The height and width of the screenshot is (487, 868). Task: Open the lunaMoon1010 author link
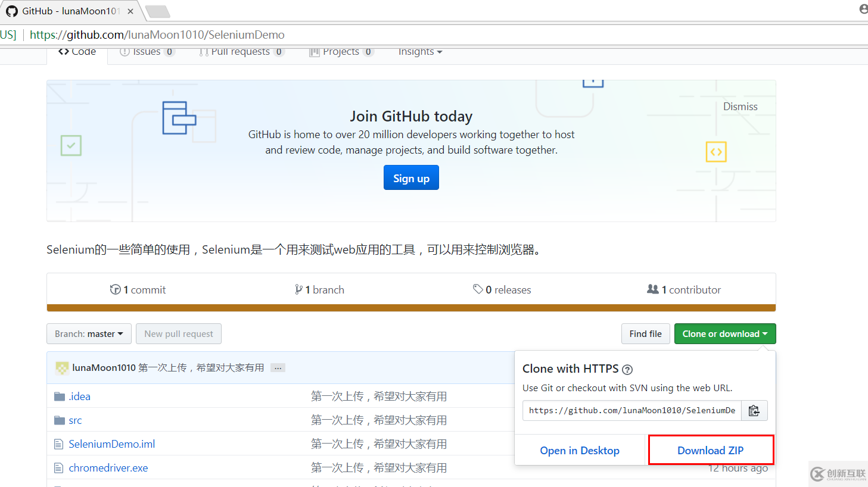(104, 368)
